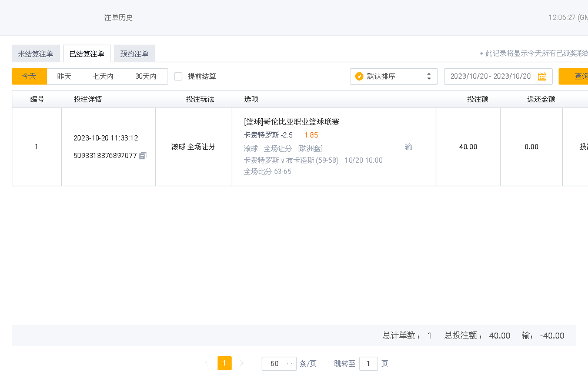The width and height of the screenshot is (588, 382).
Task: Click league name 哥伦比亚职业篮球联赛
Action: (x=302, y=122)
